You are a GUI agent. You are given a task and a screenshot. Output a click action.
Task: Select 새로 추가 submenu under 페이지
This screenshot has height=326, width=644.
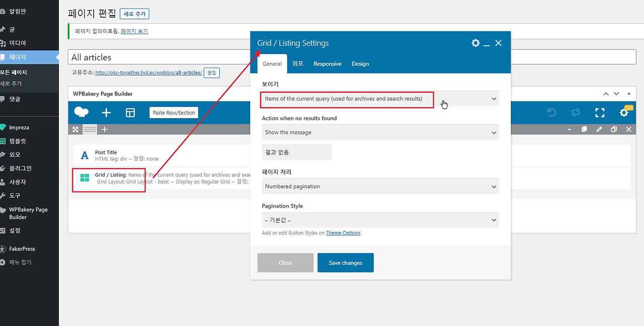(11, 84)
